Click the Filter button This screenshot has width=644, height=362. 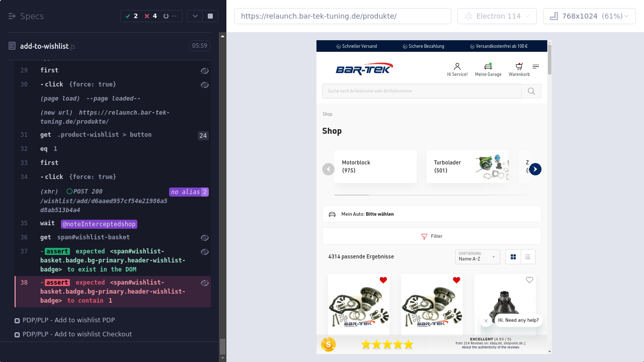(x=432, y=236)
